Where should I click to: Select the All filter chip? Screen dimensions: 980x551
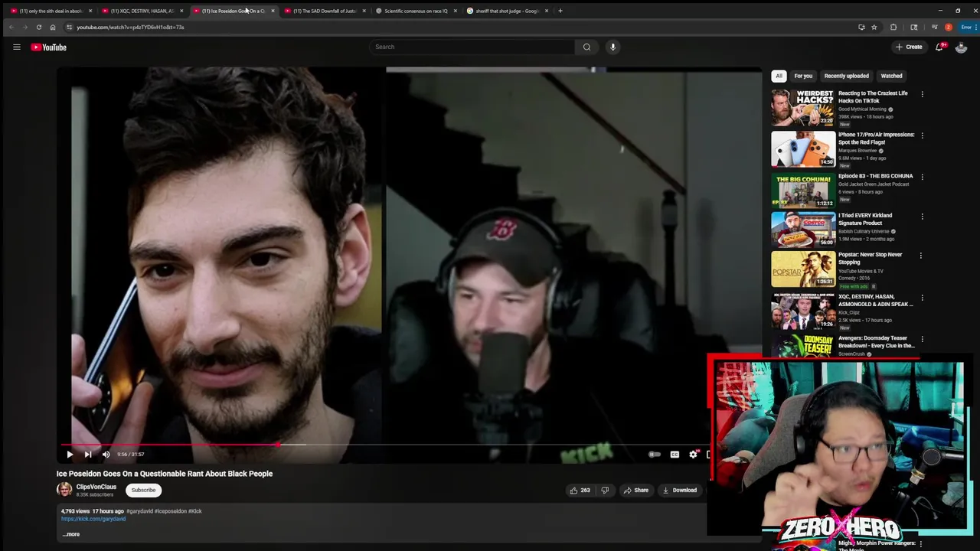[x=779, y=76]
